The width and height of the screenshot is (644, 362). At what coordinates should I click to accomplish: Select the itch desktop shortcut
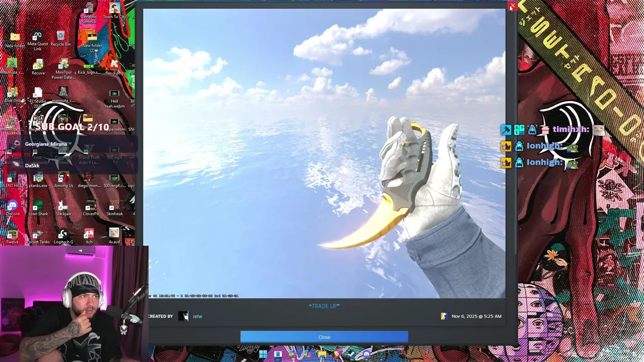[x=89, y=236]
